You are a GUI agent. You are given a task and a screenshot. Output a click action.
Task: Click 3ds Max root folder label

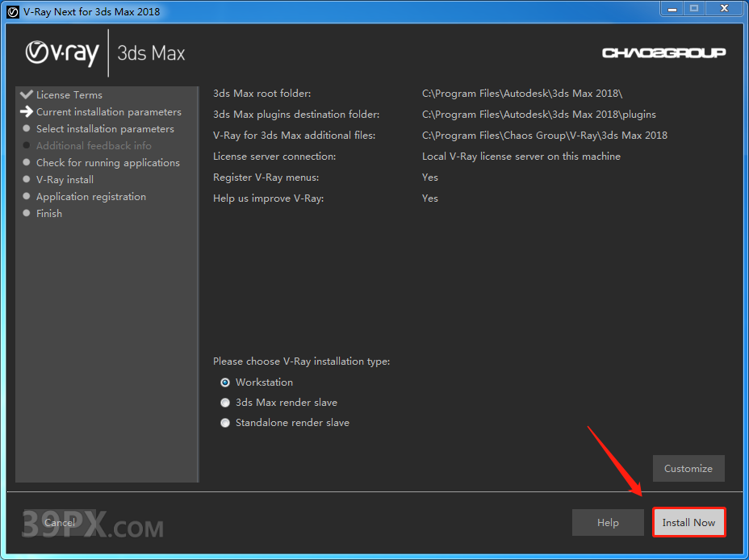(262, 94)
